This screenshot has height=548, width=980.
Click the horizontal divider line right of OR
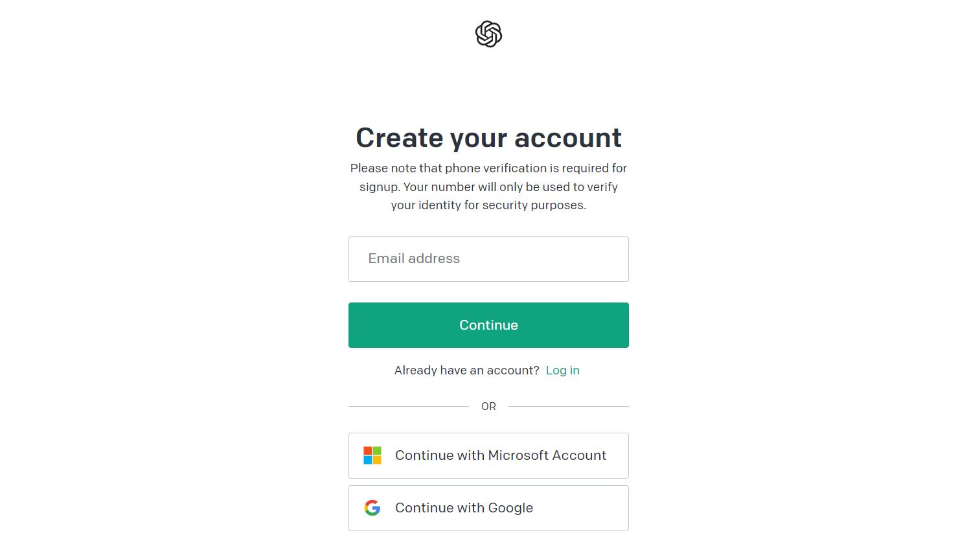coord(569,407)
